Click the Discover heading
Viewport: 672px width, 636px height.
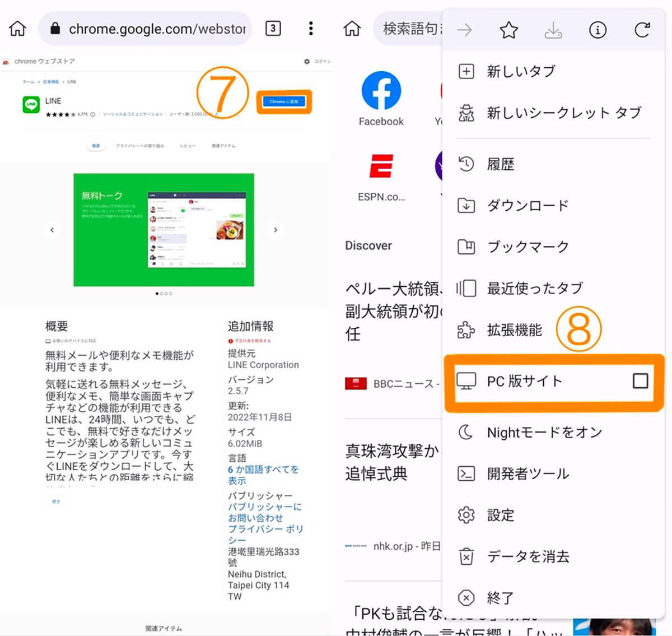pos(368,245)
